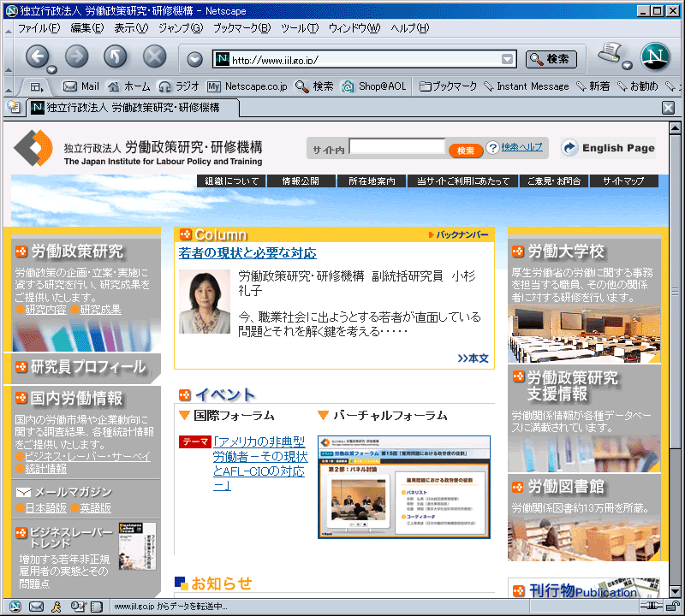Click the 研究内容 link
The image size is (685, 616).
[x=45, y=310]
